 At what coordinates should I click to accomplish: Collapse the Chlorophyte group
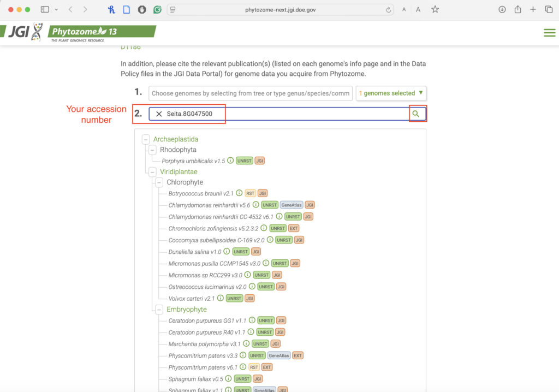click(159, 182)
